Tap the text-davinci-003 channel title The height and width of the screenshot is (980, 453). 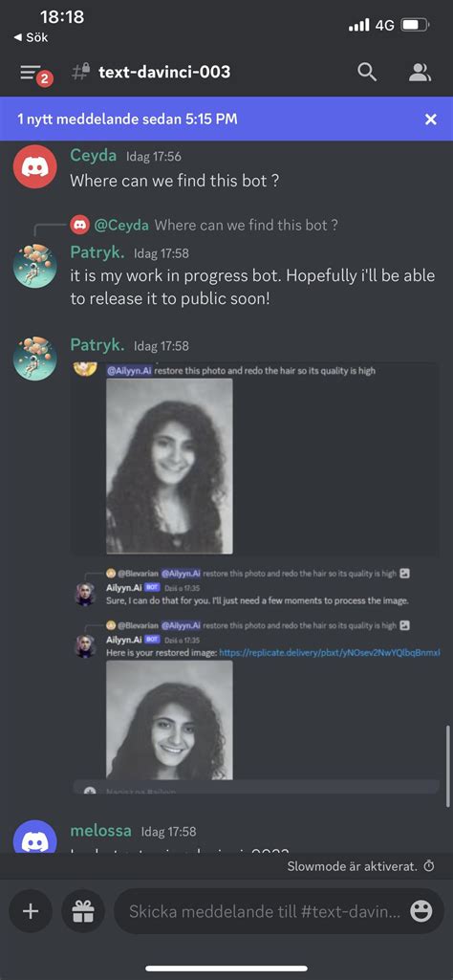164,73
